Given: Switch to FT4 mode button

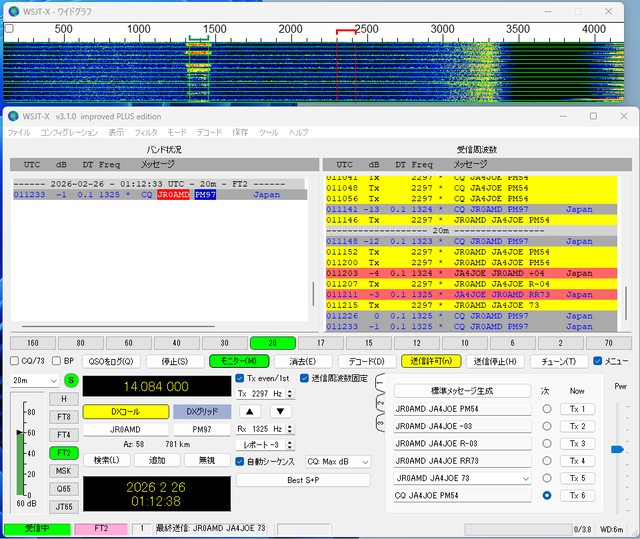Looking at the screenshot, I should pos(64,435).
